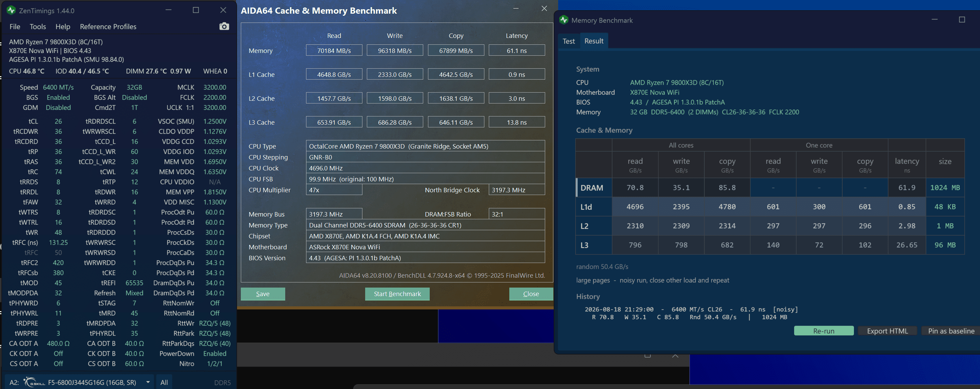Click the DRAM size value 1024 MB
The width and height of the screenshot is (980, 389).
click(x=945, y=187)
